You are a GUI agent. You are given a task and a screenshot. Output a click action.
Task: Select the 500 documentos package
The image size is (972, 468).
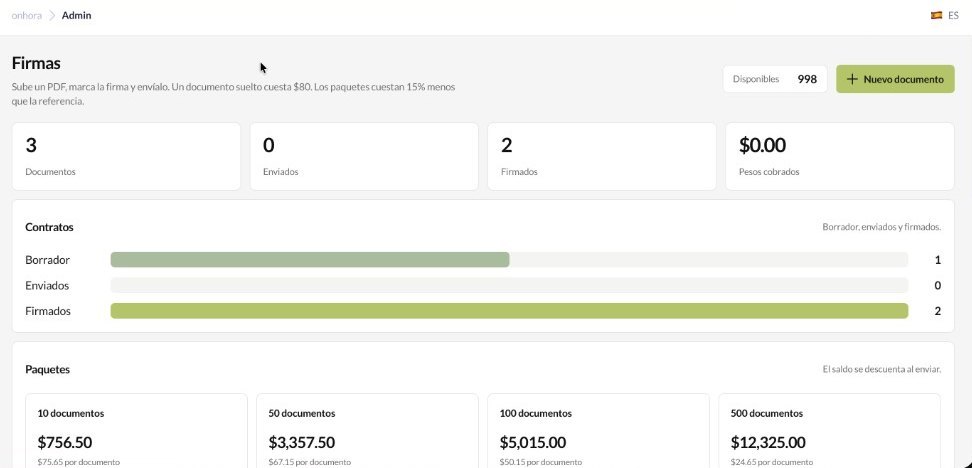[x=829, y=431]
